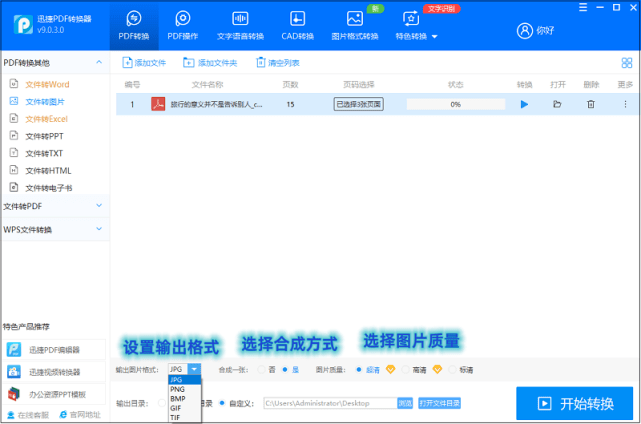641x424 pixels.
Task: Select 高清 image quality
Action: point(406,370)
